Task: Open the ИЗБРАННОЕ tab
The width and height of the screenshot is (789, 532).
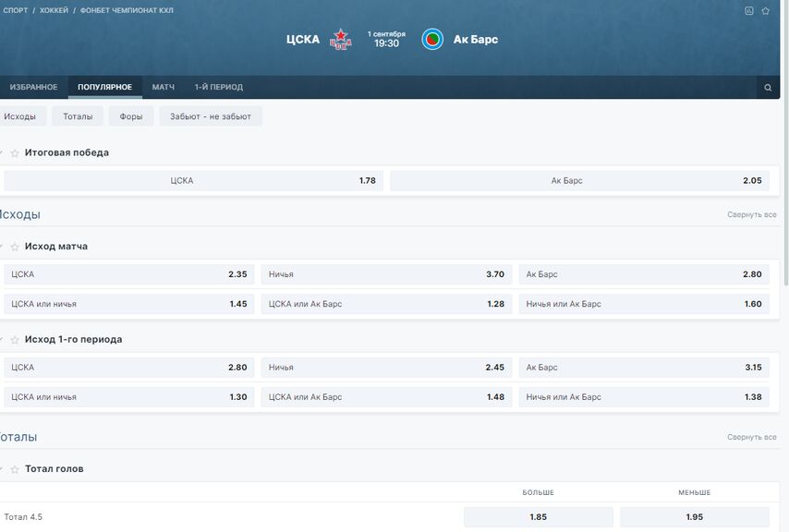Action: [x=33, y=87]
